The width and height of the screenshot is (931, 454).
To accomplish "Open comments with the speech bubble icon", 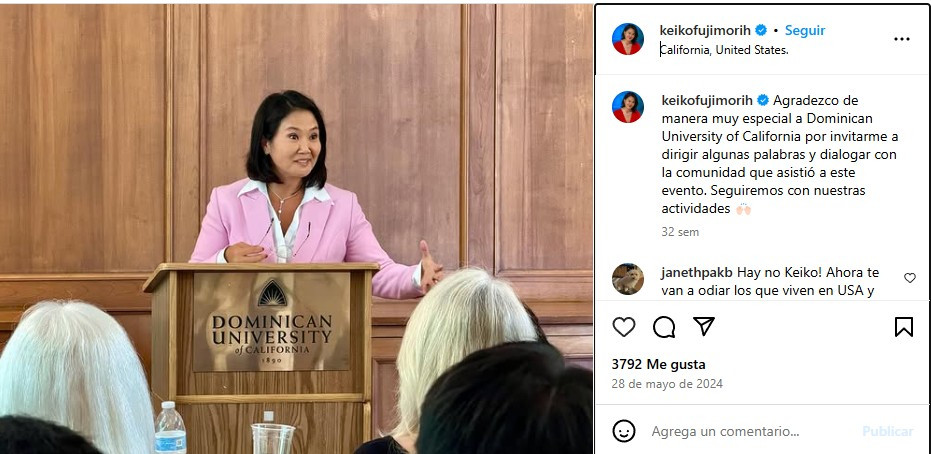I will pyautogui.click(x=664, y=327).
